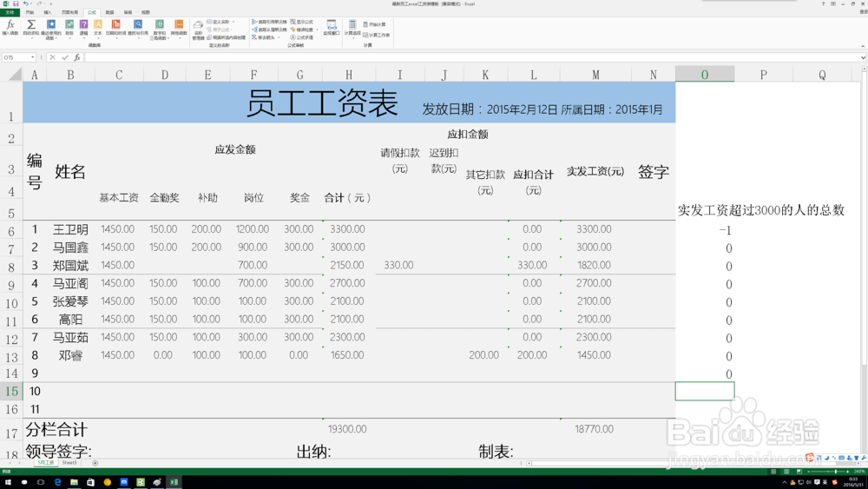Viewport: 868px width, 489px height.
Task: Open the Financial (财务) functions library
Action: [x=69, y=29]
